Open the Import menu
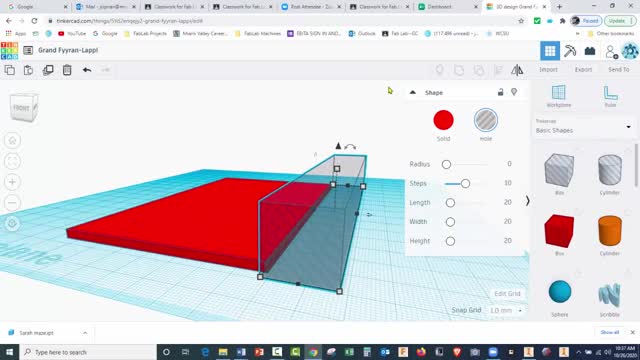This screenshot has width=640, height=360. [x=548, y=70]
